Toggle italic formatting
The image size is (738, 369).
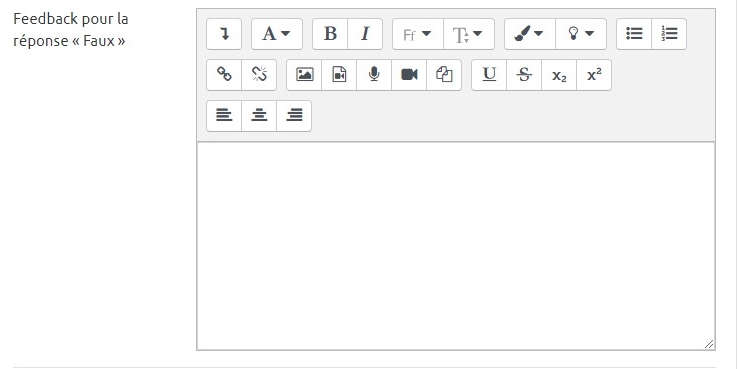pyautogui.click(x=365, y=34)
